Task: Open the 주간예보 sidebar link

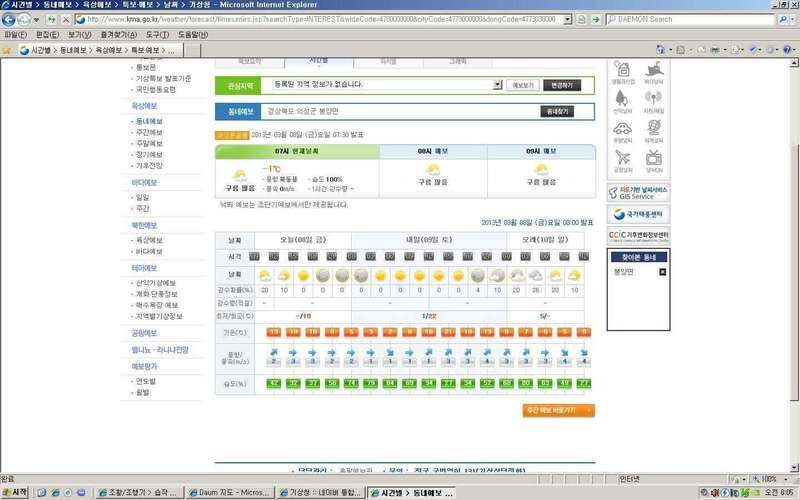Action: (149, 133)
